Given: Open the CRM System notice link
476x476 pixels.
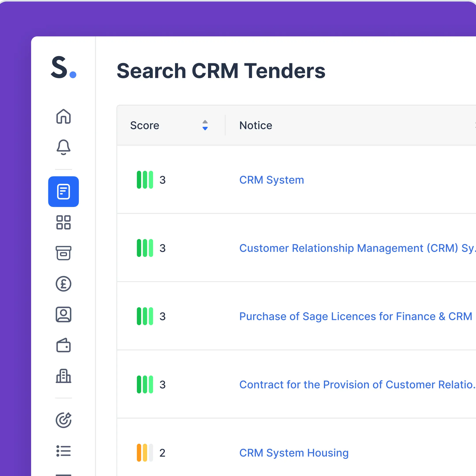Looking at the screenshot, I should click(x=272, y=180).
